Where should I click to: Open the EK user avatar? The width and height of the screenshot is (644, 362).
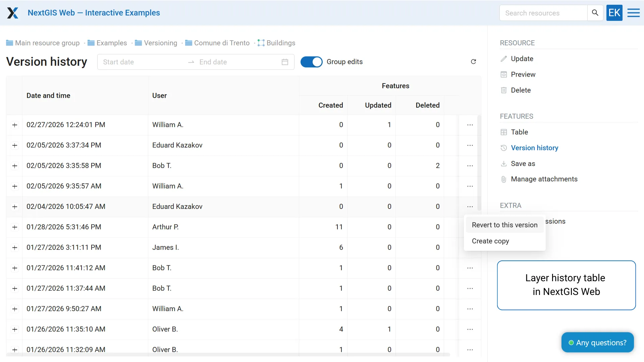614,13
